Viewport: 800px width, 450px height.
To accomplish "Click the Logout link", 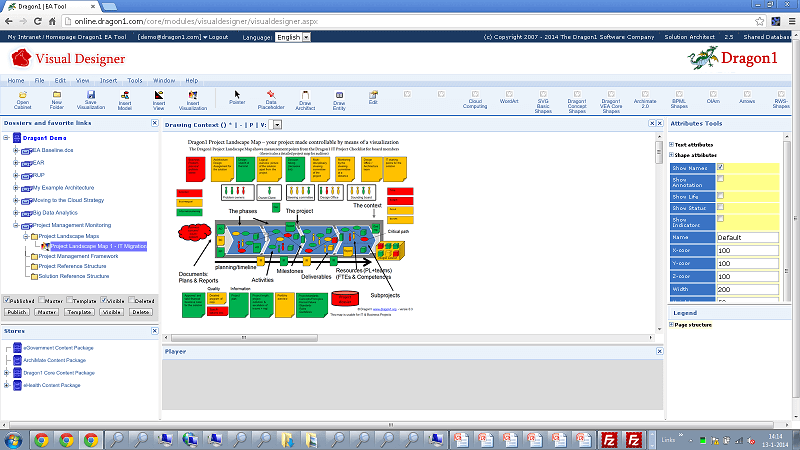I will click(218, 37).
